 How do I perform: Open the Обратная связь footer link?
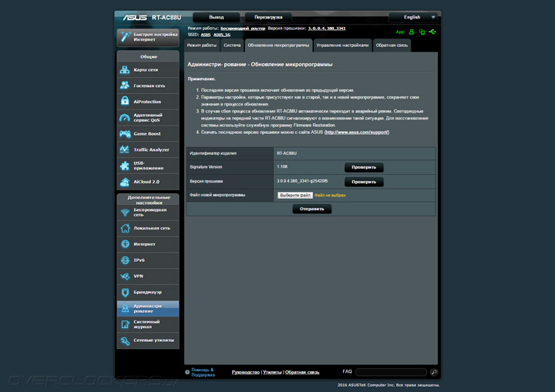(302, 372)
